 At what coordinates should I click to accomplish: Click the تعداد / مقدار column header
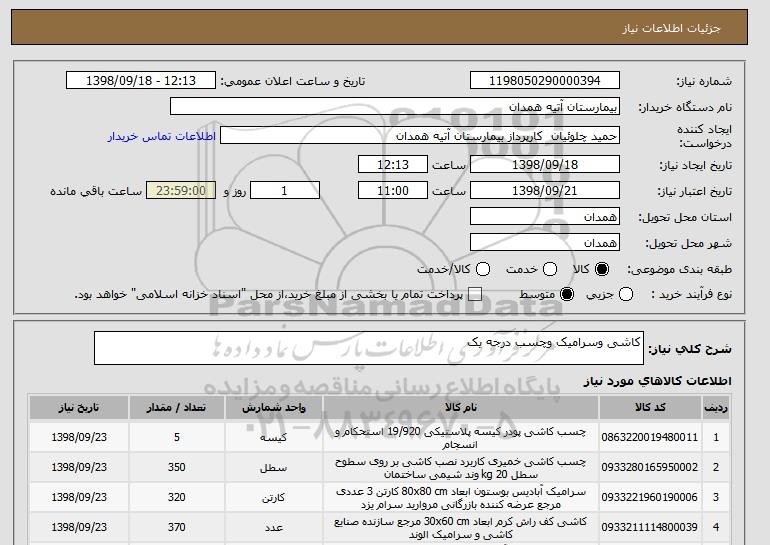click(177, 408)
